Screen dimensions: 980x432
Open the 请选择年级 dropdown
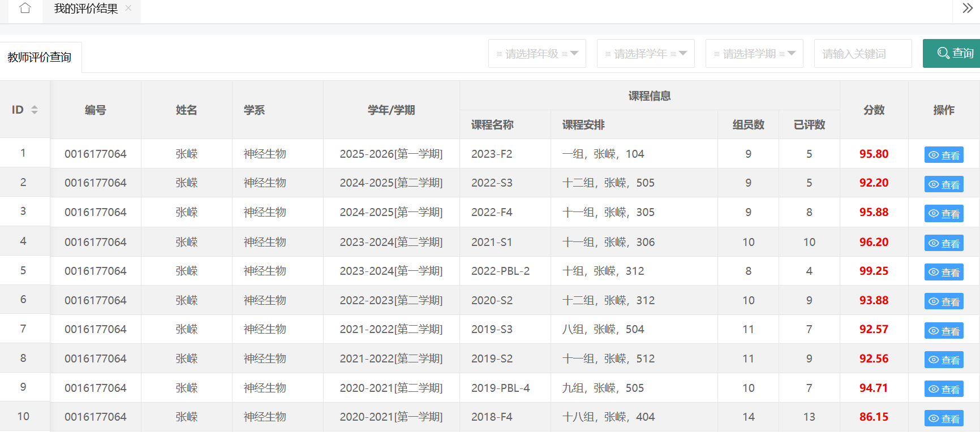click(537, 54)
